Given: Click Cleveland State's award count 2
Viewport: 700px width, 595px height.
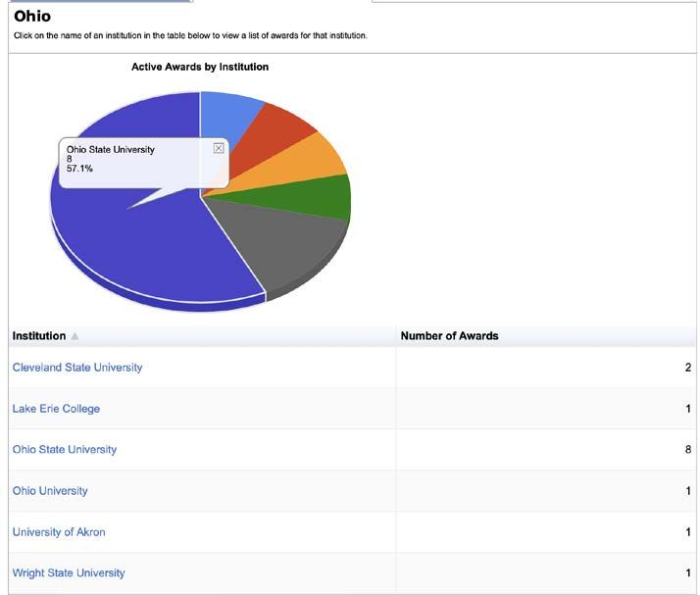Looking at the screenshot, I should pyautogui.click(x=687, y=368).
